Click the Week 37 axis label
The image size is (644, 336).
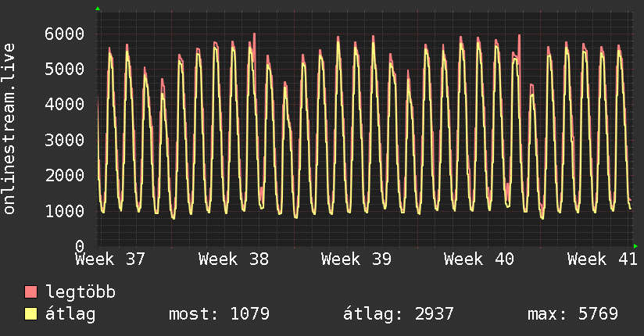[x=110, y=259]
